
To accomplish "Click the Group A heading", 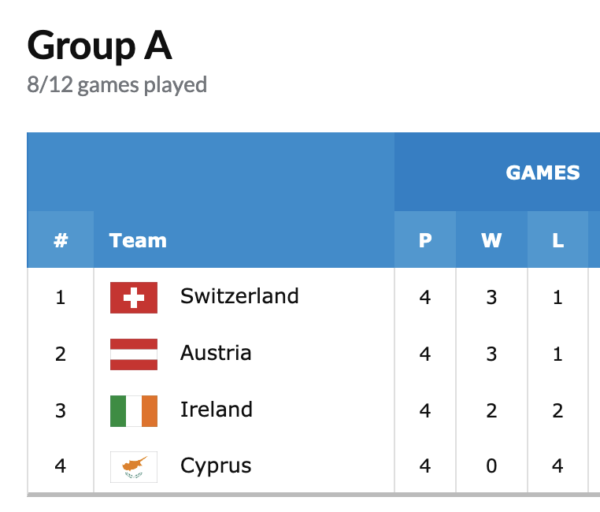I will 99,45.
